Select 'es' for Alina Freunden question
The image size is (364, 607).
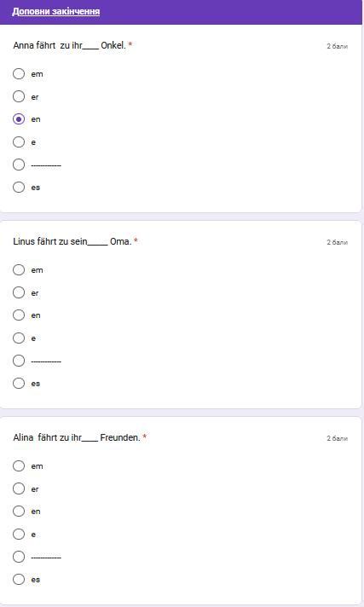[x=19, y=579]
